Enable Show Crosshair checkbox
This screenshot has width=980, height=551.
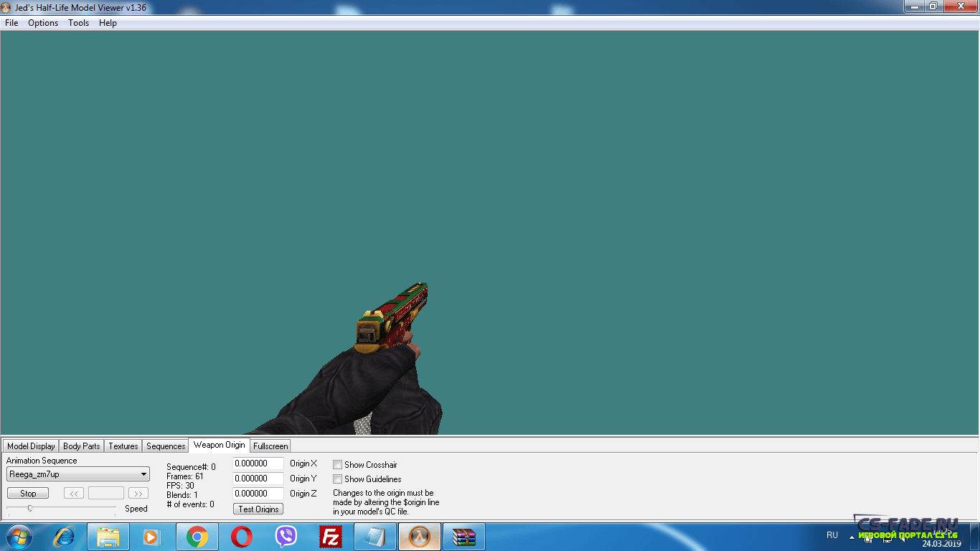337,465
